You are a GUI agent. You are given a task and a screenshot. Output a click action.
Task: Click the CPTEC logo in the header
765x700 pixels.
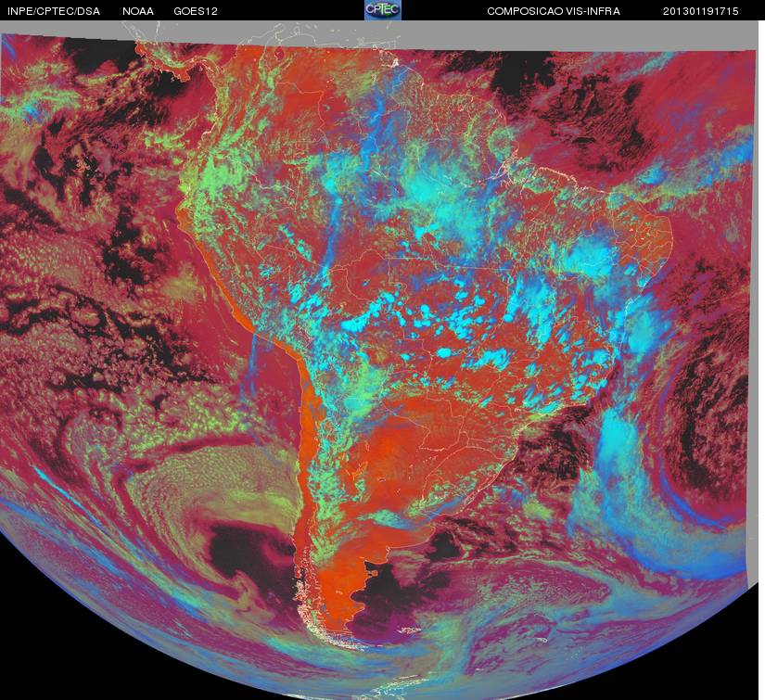point(383,10)
